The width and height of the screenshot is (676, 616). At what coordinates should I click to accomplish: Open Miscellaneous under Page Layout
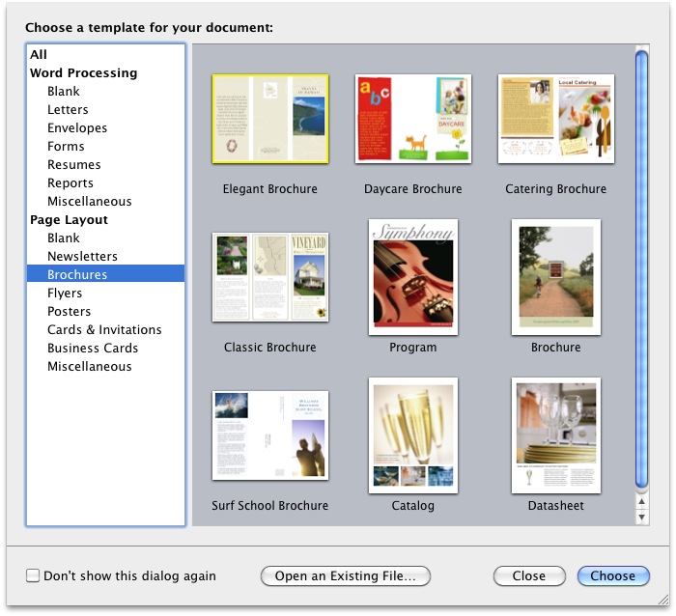coord(105,366)
